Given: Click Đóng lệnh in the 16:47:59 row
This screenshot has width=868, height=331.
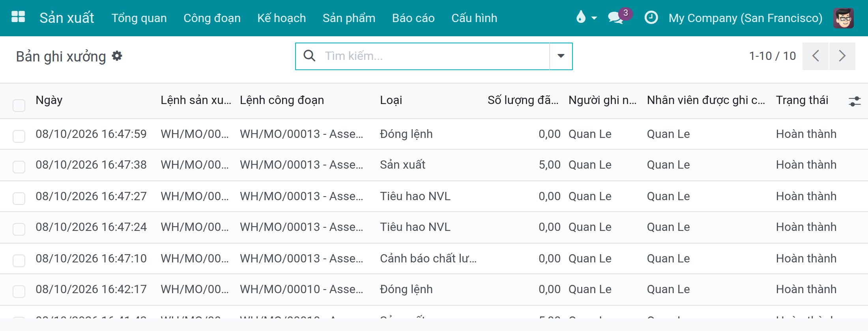Looking at the screenshot, I should (406, 134).
